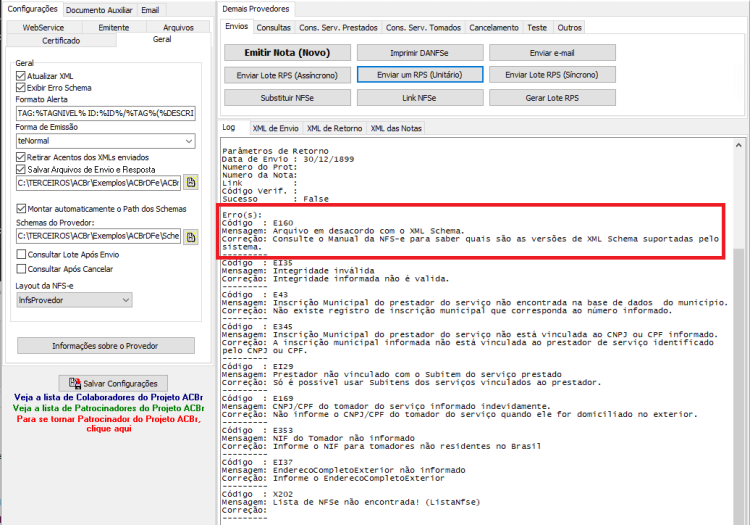
Task: Browse folder for saved Envio e Resposta files
Action: pos(191,182)
